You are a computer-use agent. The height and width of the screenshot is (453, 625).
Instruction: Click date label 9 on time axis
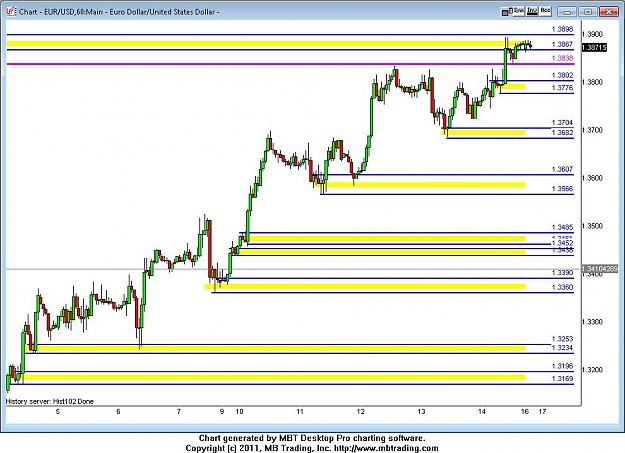222,412
